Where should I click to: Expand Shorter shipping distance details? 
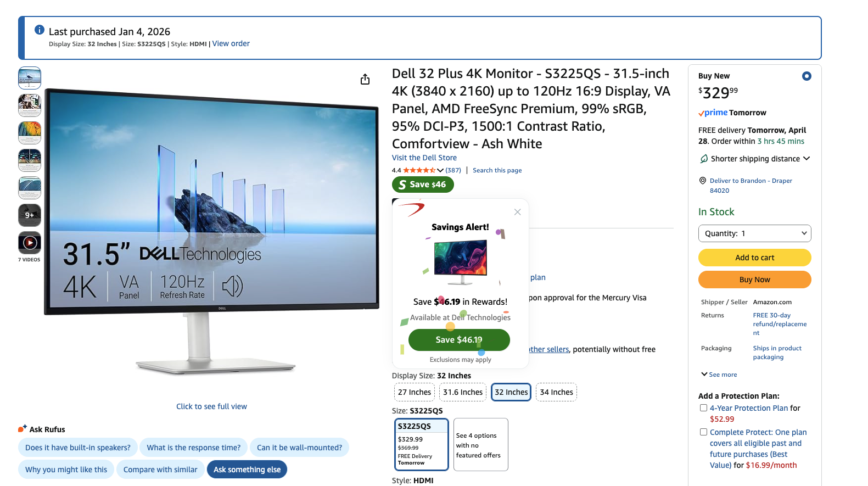click(755, 159)
